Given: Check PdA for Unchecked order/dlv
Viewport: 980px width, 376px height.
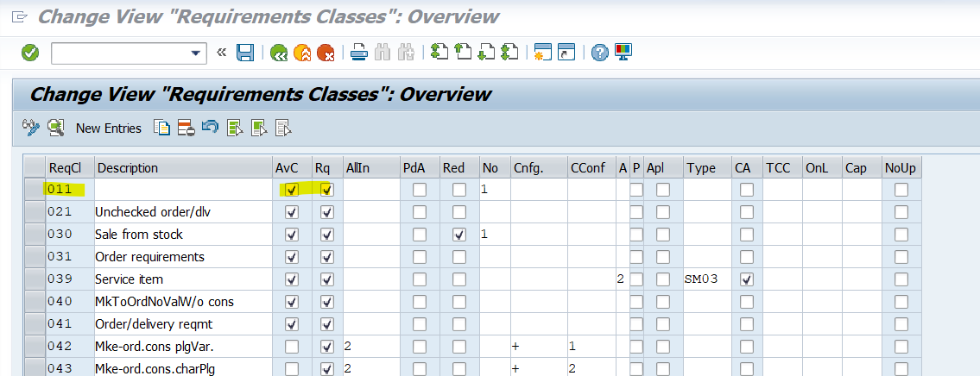Looking at the screenshot, I should click(420, 212).
